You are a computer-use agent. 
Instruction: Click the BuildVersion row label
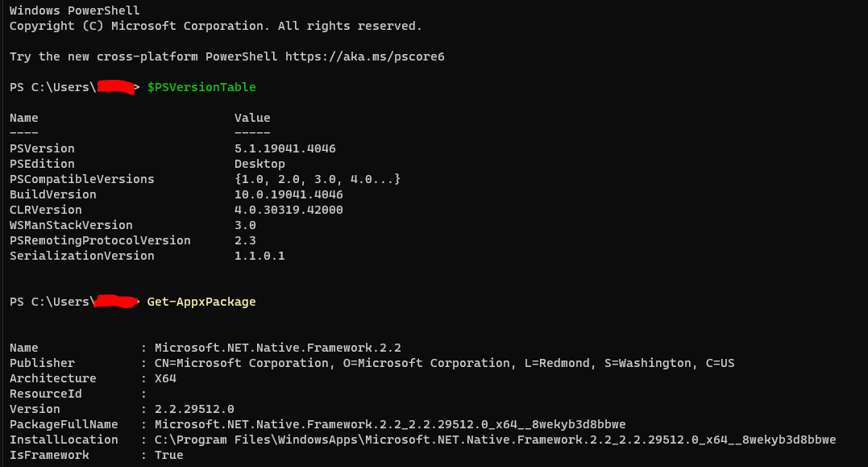coord(53,194)
